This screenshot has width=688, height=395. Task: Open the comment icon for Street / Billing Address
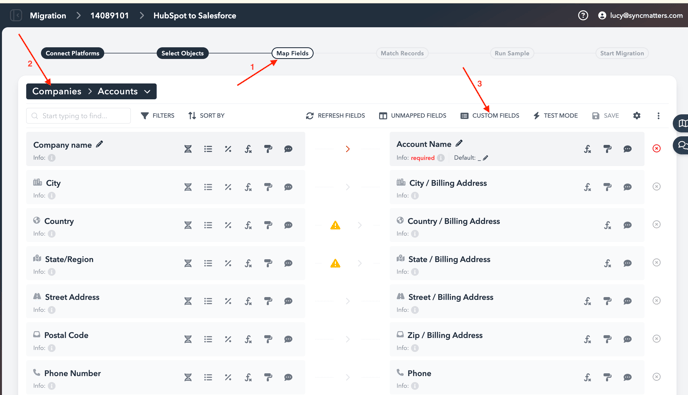(628, 301)
